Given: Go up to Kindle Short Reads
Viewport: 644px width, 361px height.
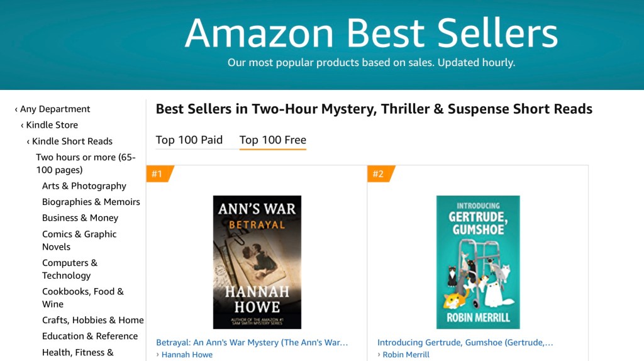Looking at the screenshot, I should (x=72, y=141).
